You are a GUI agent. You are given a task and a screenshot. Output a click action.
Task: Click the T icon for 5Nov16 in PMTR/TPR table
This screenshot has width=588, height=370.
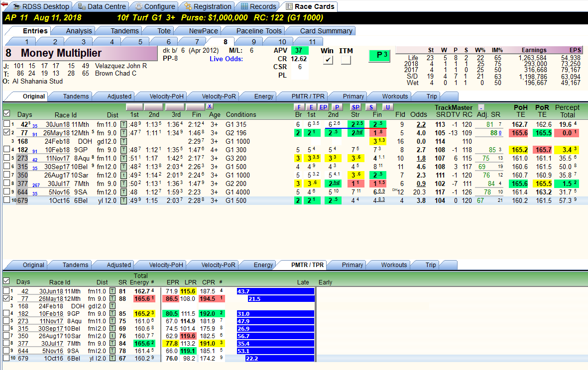click(x=113, y=351)
